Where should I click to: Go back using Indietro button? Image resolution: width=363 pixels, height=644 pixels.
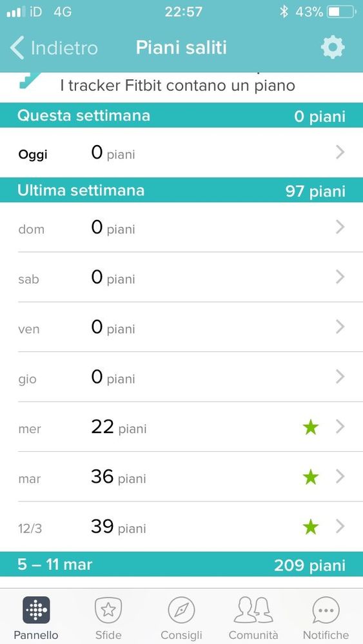pyautogui.click(x=54, y=48)
